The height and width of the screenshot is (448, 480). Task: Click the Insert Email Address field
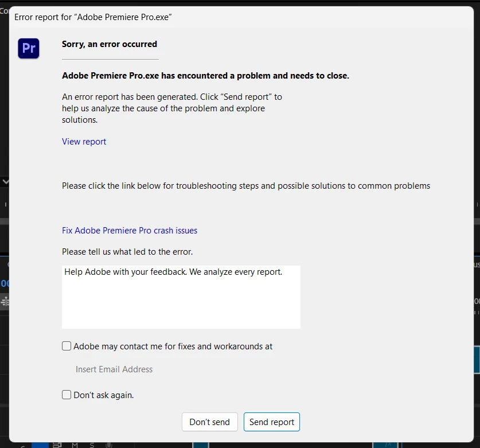coord(114,369)
